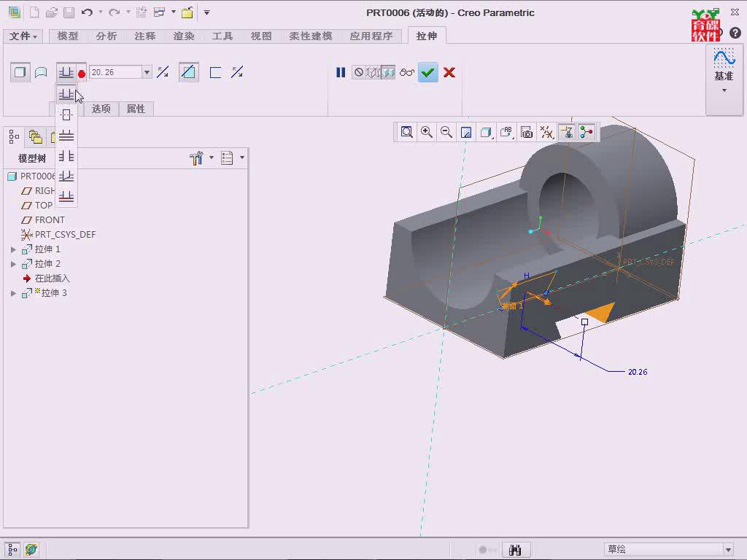The width and height of the screenshot is (747, 560).
Task: Switch to the 工具 ribbon tab
Action: point(222,36)
